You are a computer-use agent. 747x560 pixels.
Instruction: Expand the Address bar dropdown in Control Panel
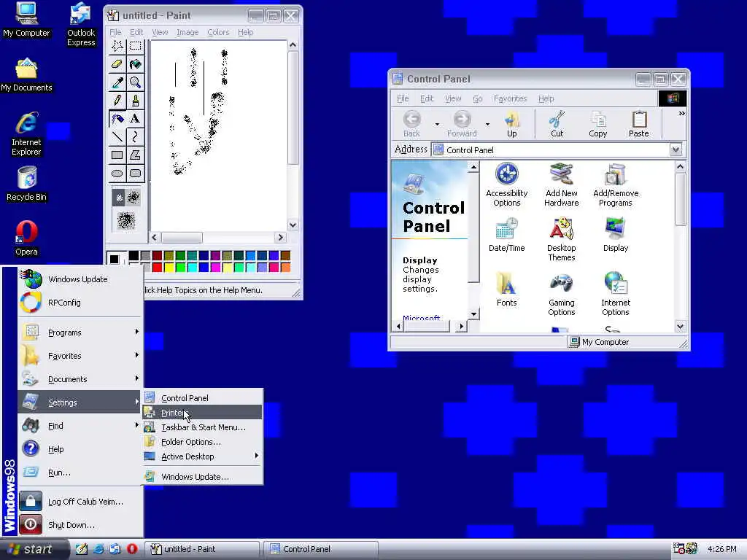(x=676, y=150)
